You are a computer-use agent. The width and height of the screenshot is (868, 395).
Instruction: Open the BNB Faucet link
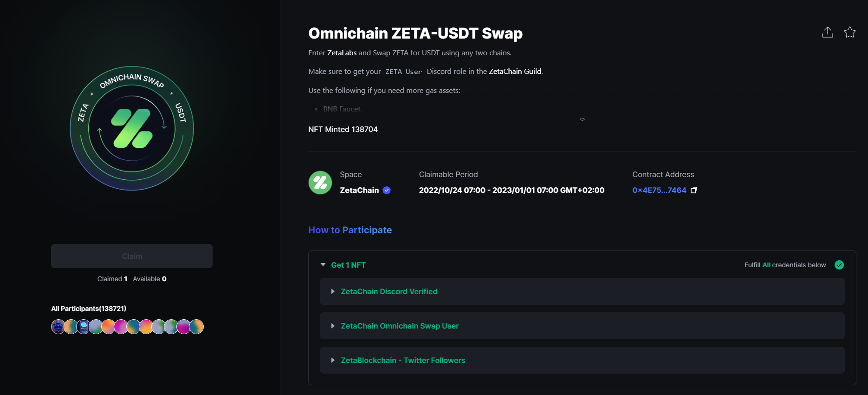click(342, 109)
